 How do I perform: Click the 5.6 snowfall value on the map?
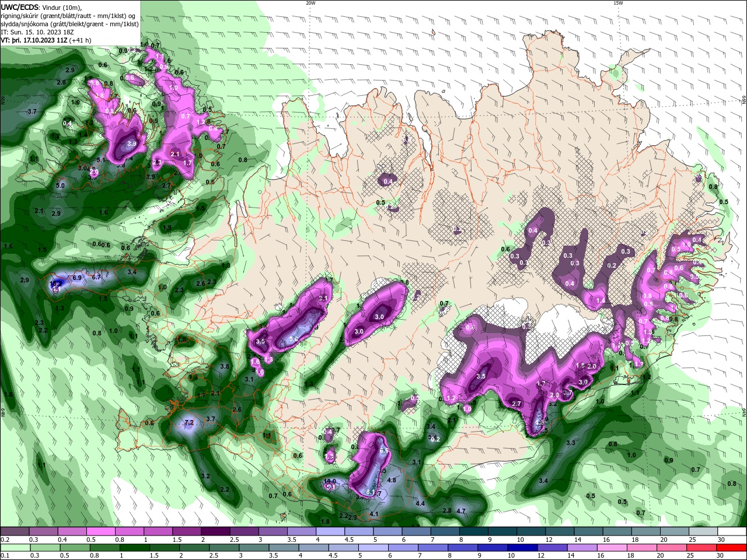(x=294, y=338)
